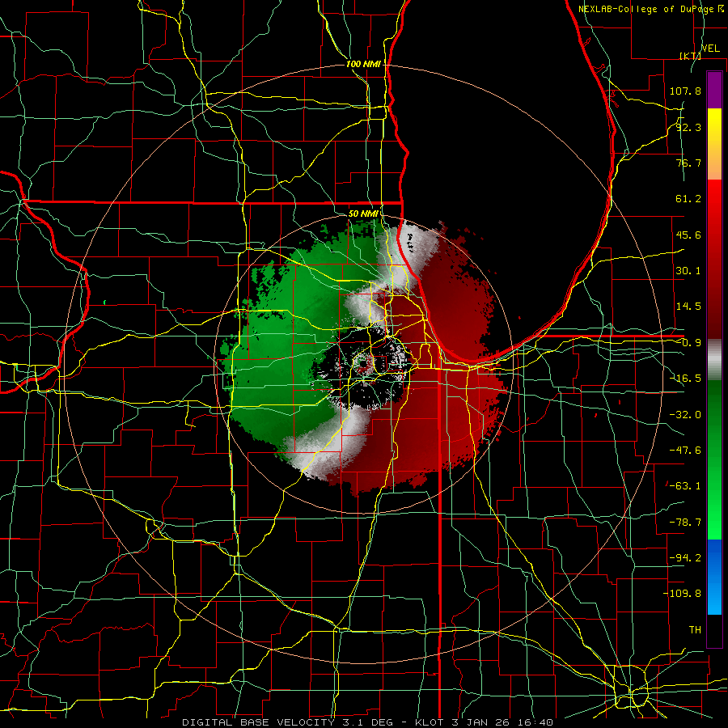Click the radar site center circle
Image resolution: width=728 pixels, height=728 pixels.
(362, 363)
